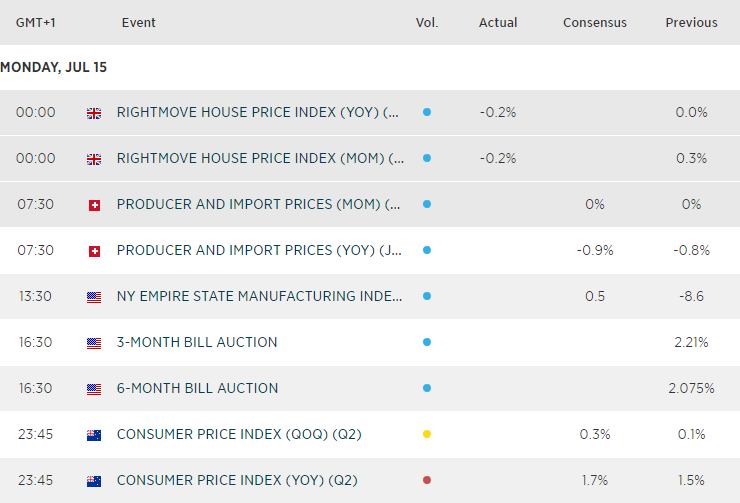
Task: Click US flag beside NY Empire State Manufacturing
Action: point(95,297)
